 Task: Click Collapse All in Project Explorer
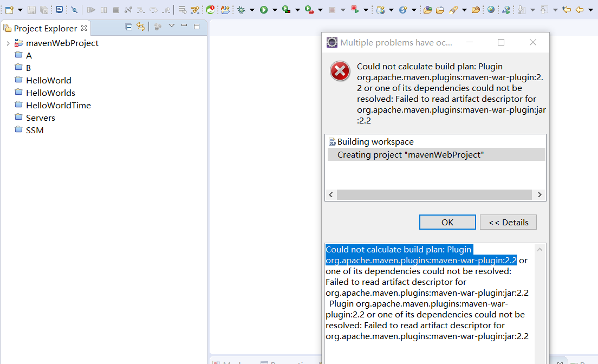pos(129,27)
